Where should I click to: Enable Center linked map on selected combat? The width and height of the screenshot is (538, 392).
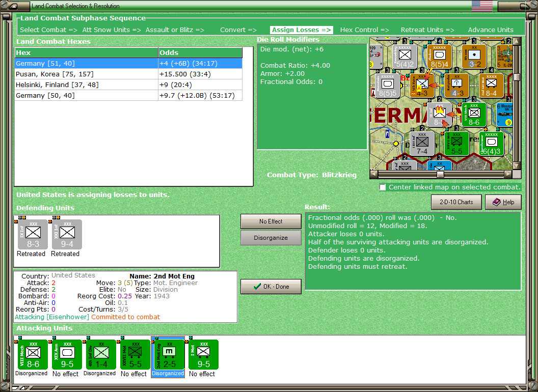tap(383, 187)
